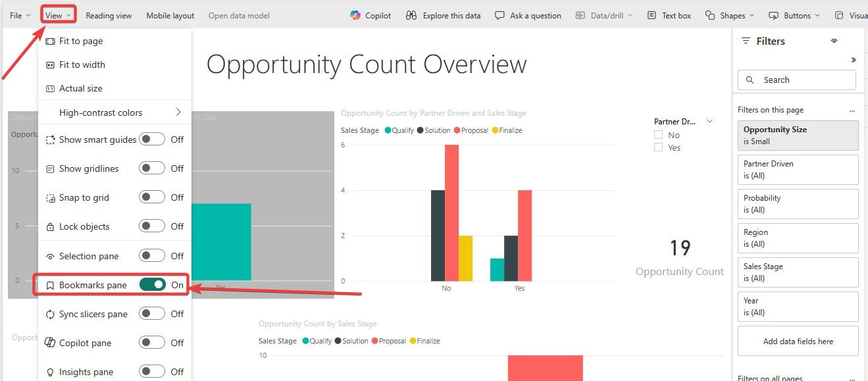Click the smart guides icon

(51, 140)
